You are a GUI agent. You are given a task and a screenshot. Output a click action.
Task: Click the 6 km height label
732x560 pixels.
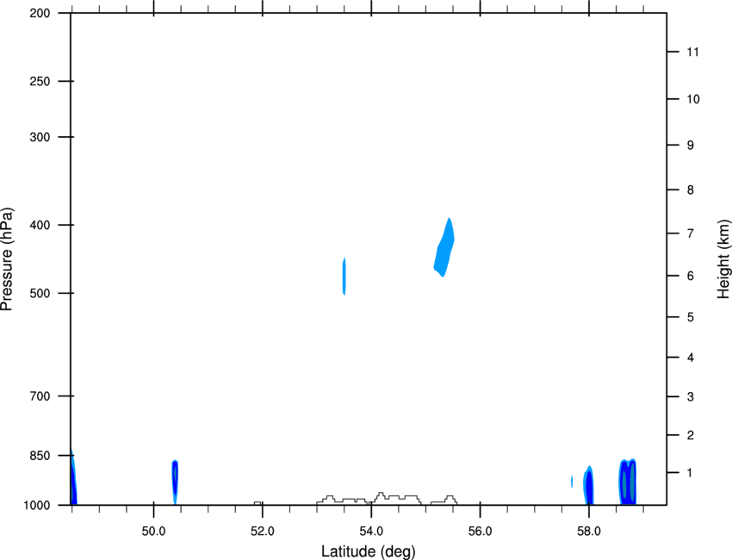pos(691,276)
